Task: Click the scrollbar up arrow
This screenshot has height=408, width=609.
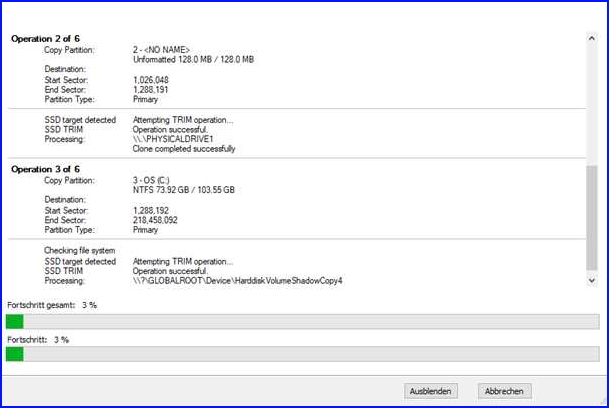Action: click(x=592, y=36)
